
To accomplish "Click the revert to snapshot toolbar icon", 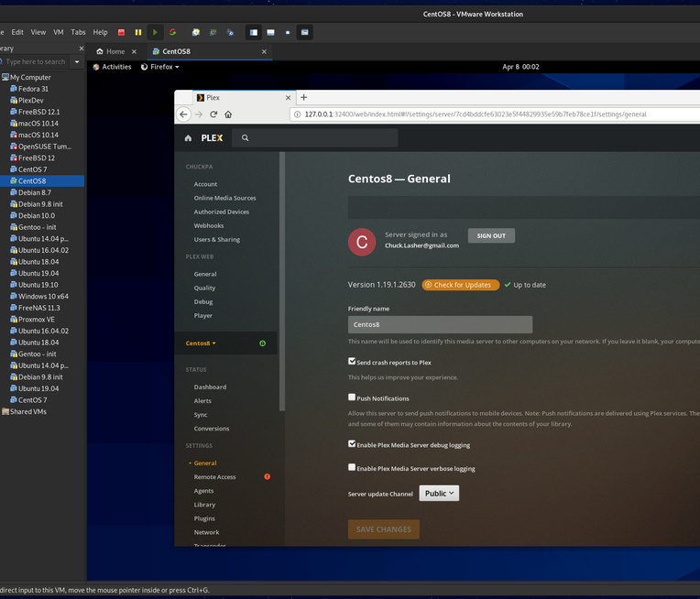I will point(213,32).
